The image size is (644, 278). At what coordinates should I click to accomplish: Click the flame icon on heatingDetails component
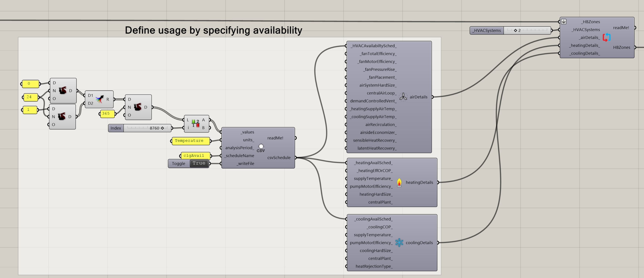[x=399, y=182]
